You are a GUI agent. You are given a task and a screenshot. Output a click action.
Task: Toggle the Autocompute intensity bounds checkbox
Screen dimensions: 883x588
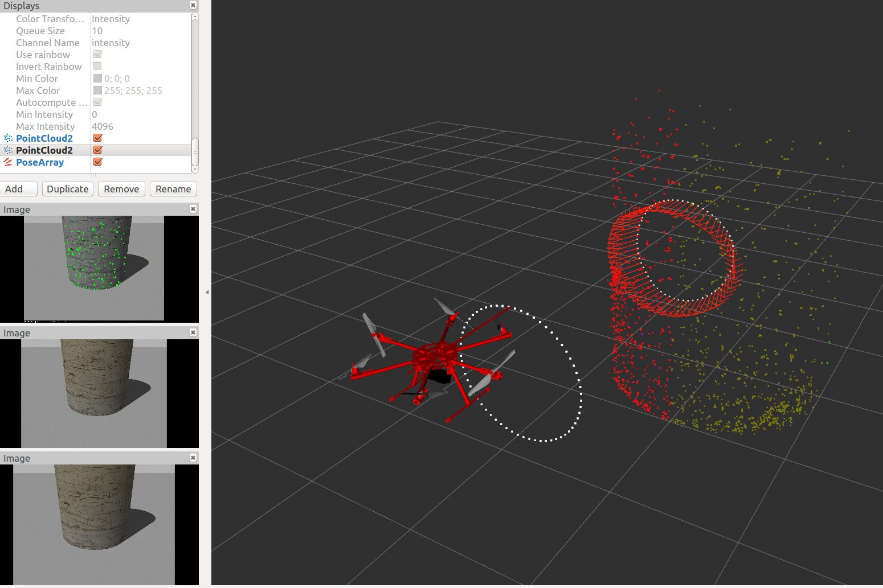97,102
